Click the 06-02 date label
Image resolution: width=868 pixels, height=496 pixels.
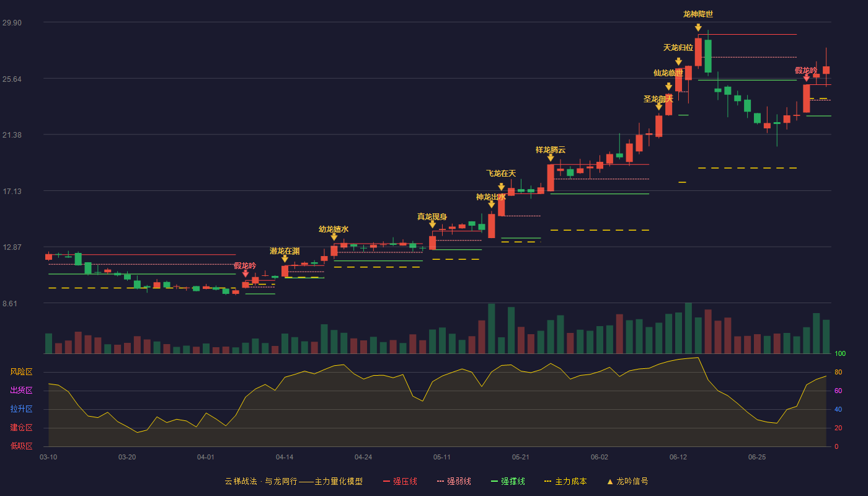(x=600, y=457)
